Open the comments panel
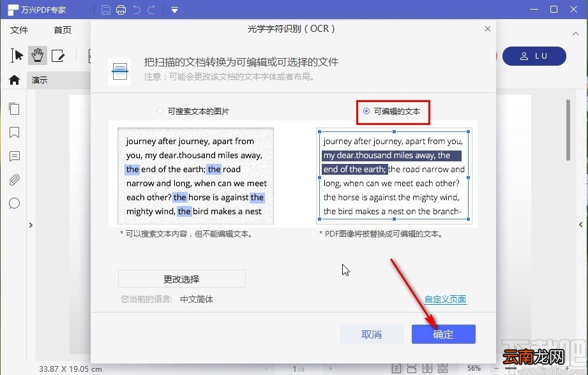Image resolution: width=588 pixels, height=375 pixels. pos(14,156)
